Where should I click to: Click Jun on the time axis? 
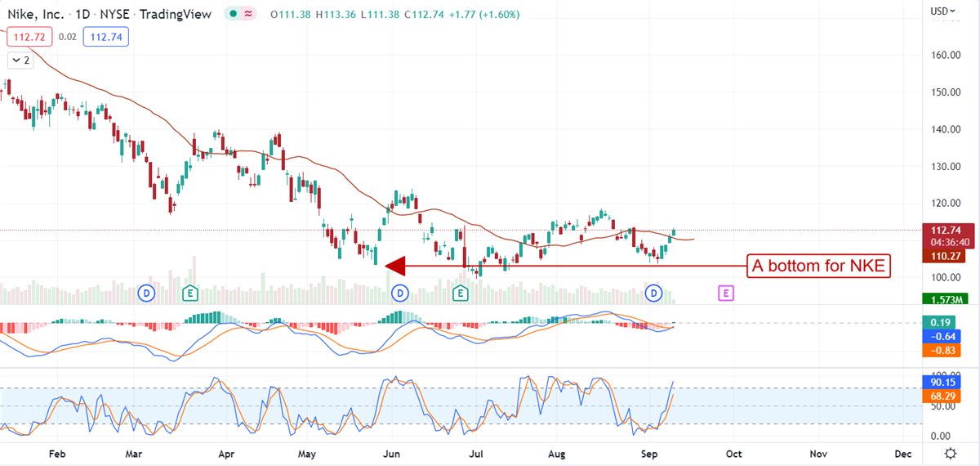392,454
